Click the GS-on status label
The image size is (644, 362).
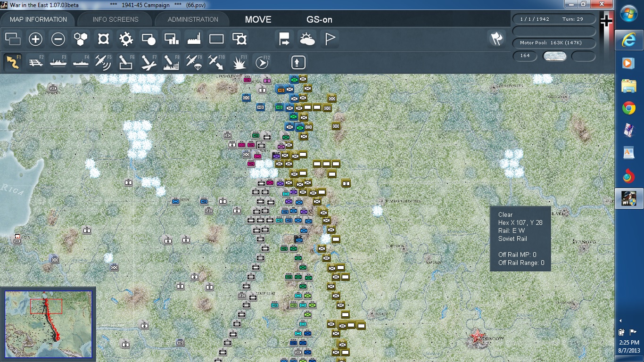tap(319, 19)
